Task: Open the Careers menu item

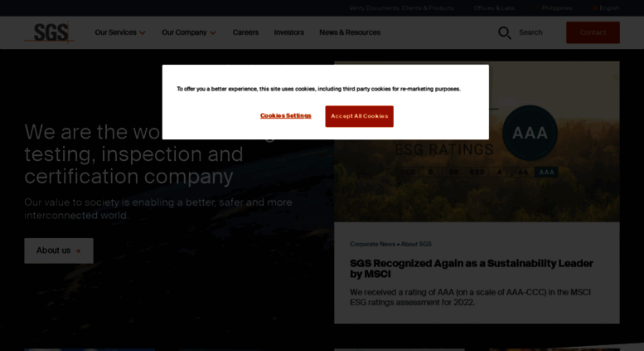Action: pos(245,32)
